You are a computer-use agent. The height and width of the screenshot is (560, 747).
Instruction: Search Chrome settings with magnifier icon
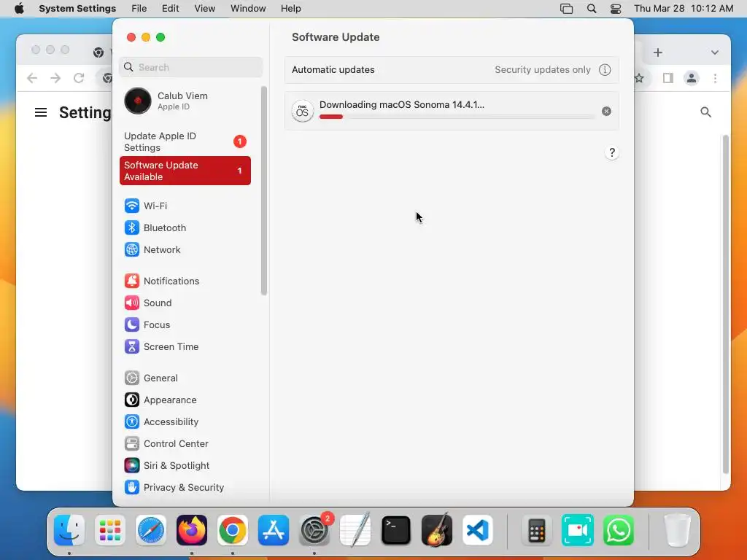(705, 112)
